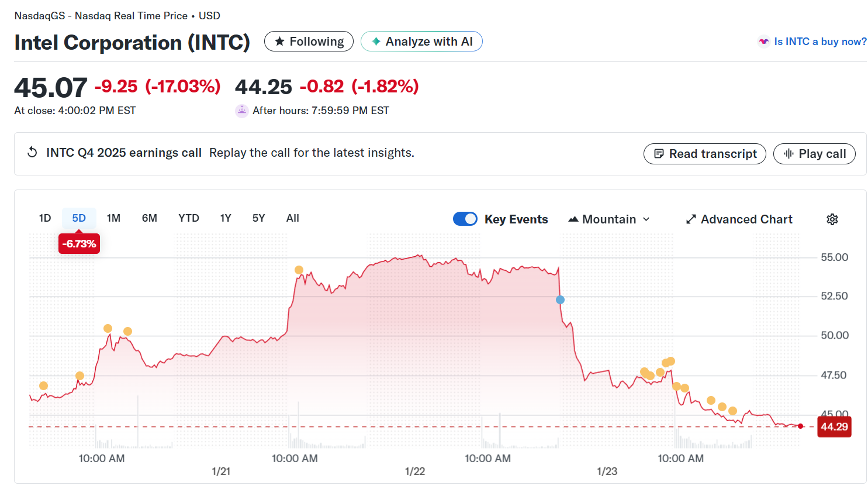Image resolution: width=868 pixels, height=489 pixels.
Task: Start the Play call button
Action: pyautogui.click(x=814, y=154)
